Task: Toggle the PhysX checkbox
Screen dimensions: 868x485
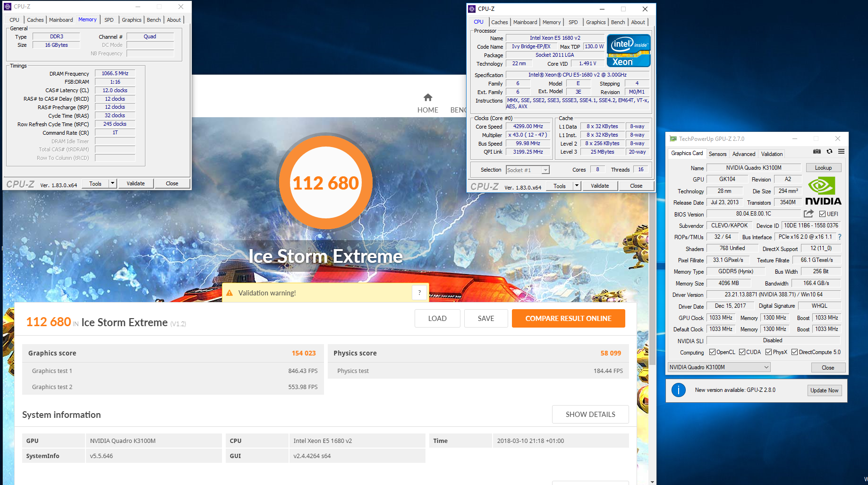Action: (x=768, y=352)
